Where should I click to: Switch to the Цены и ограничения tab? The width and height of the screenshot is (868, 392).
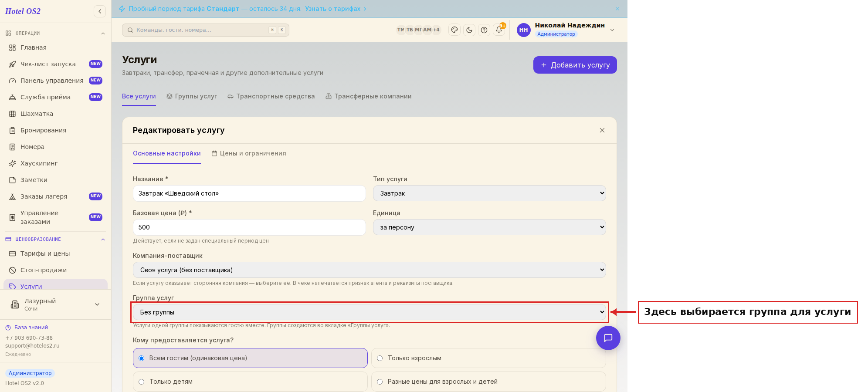(x=249, y=153)
